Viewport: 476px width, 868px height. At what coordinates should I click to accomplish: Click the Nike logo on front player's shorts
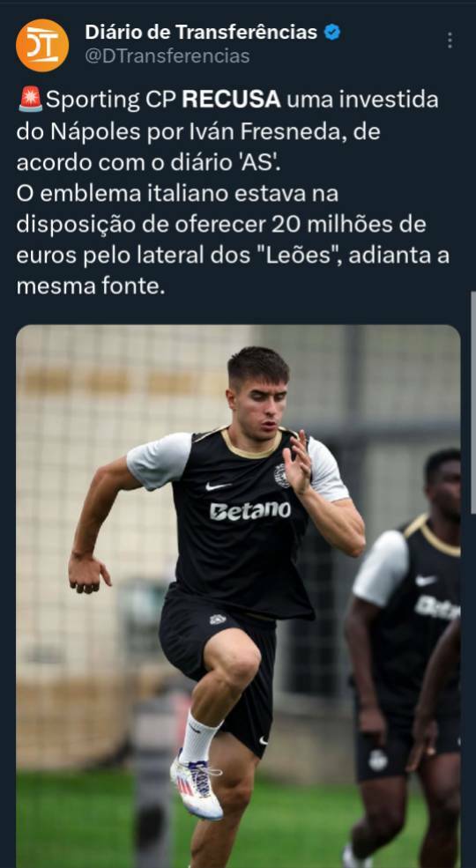coord(264,739)
